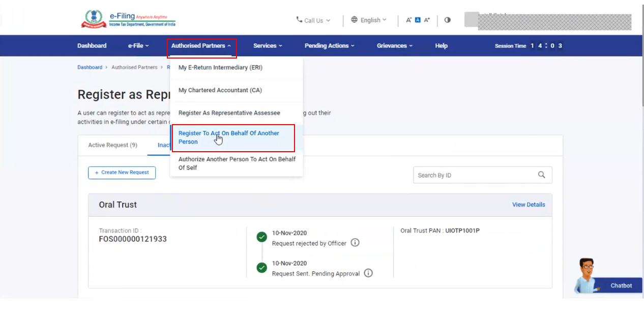The width and height of the screenshot is (644, 318).
Task: Choose My Chartered Accountant (CA) option
Action: coord(220,90)
